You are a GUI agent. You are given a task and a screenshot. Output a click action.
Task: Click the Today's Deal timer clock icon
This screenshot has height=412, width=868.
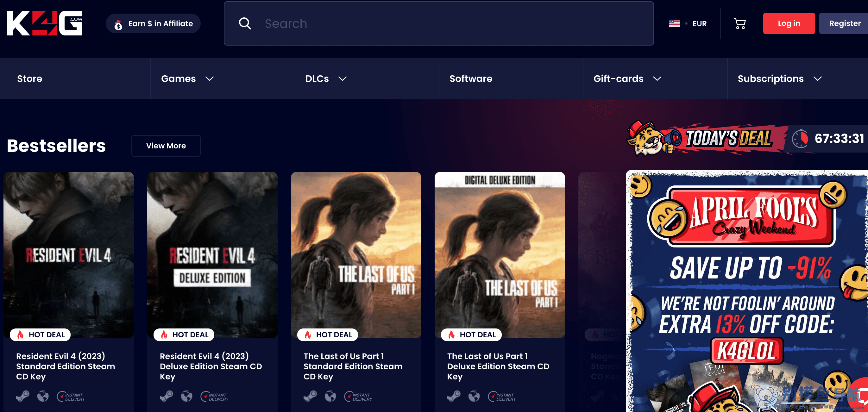(x=800, y=139)
